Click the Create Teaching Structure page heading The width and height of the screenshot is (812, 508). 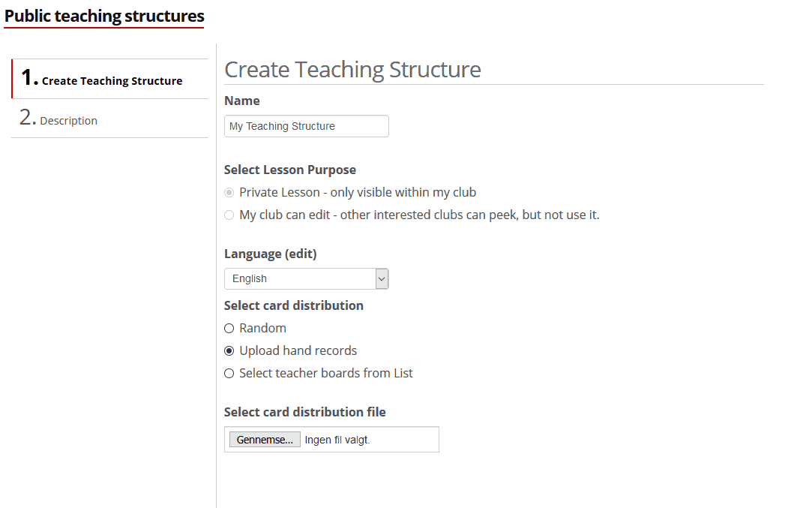(x=352, y=70)
